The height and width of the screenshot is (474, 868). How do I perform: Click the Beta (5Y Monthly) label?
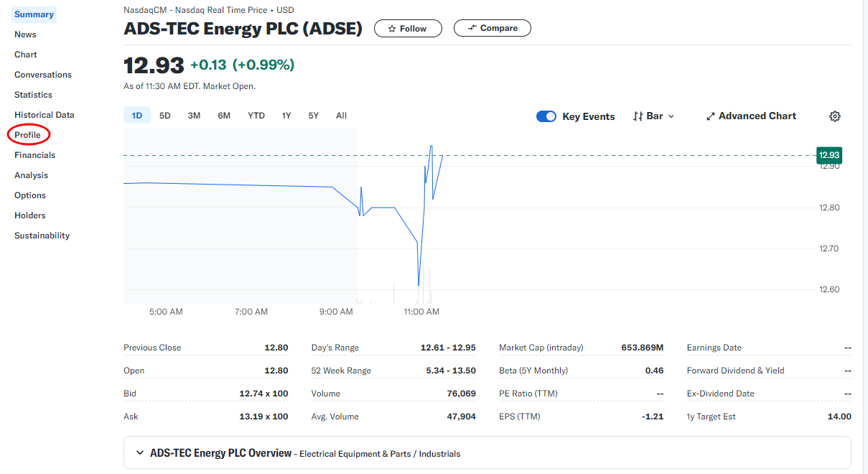tap(533, 371)
